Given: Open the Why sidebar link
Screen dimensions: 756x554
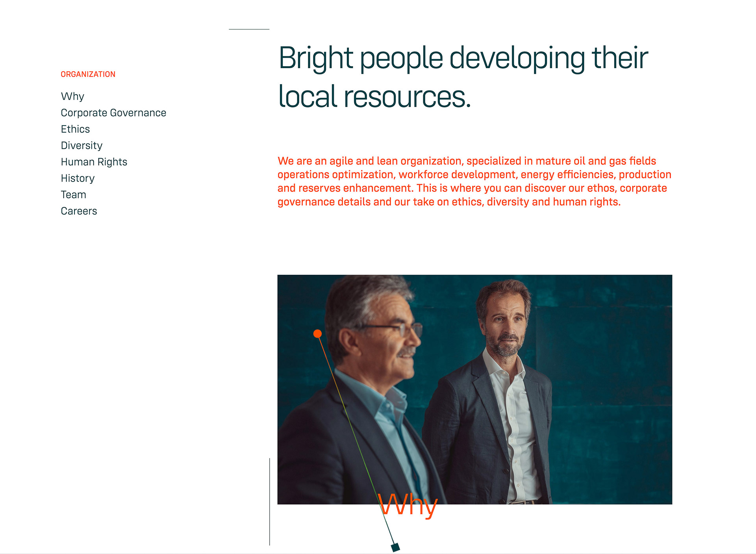Looking at the screenshot, I should 73,96.
